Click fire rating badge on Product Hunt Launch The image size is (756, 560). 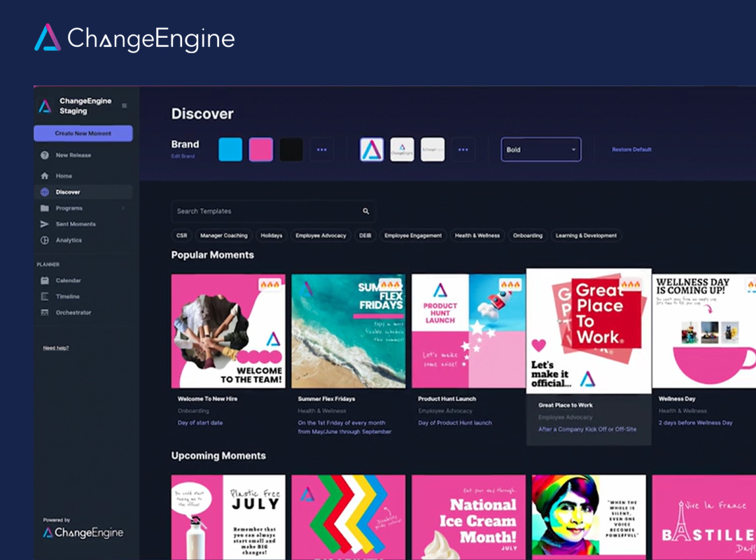510,285
